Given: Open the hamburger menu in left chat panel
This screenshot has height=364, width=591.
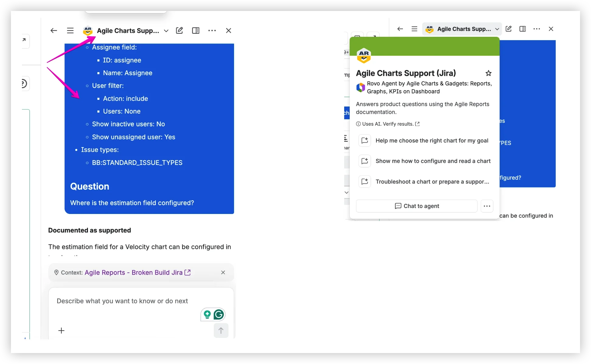Looking at the screenshot, I should (70, 30).
